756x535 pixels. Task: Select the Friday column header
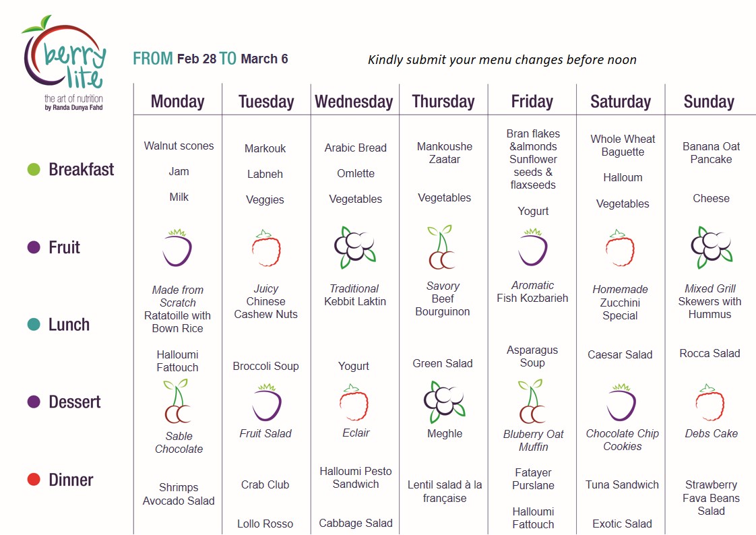point(532,101)
